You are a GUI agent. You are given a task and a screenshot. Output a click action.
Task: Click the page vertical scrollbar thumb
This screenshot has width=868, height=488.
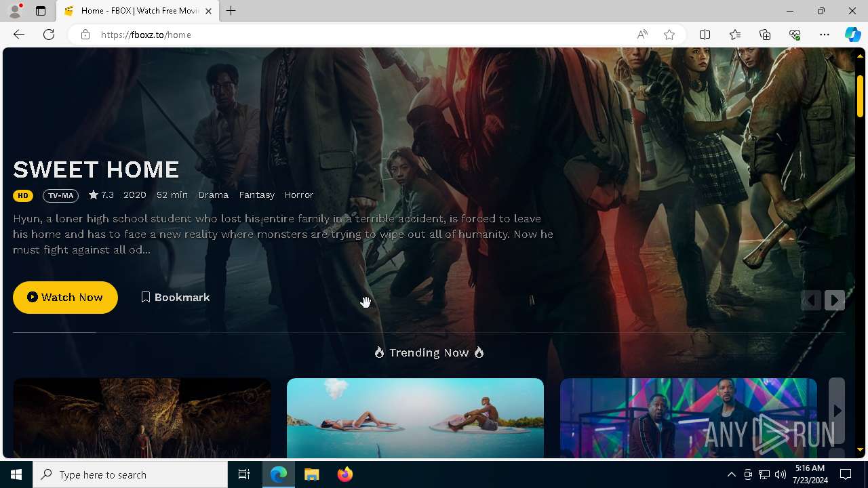pyautogui.click(x=860, y=96)
